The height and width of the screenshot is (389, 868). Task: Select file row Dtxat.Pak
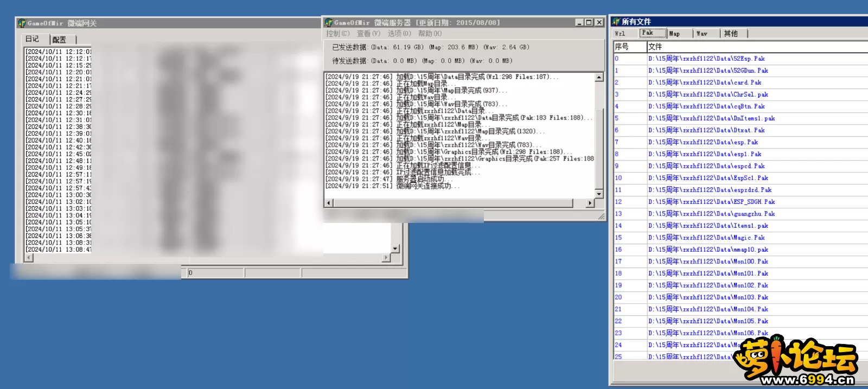[x=741, y=130]
